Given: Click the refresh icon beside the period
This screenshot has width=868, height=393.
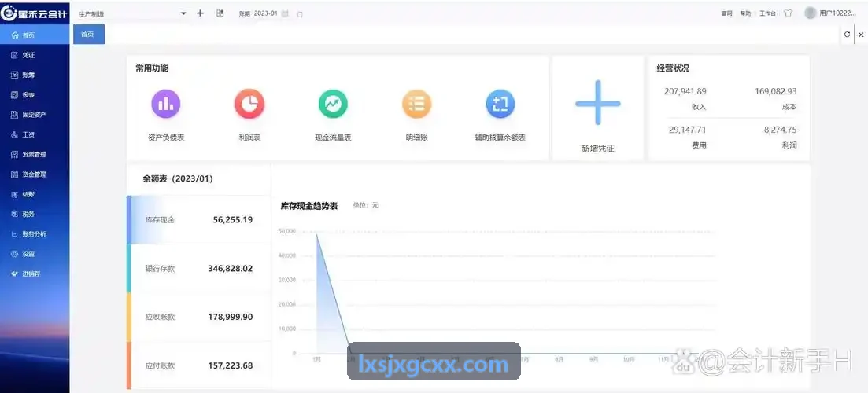Looking at the screenshot, I should (300, 14).
